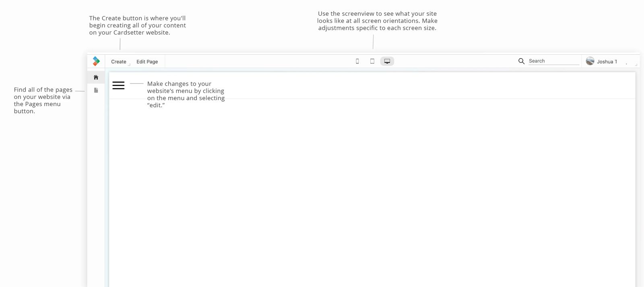
Task: Open the Pages menu sidebar icon
Action: tap(96, 90)
